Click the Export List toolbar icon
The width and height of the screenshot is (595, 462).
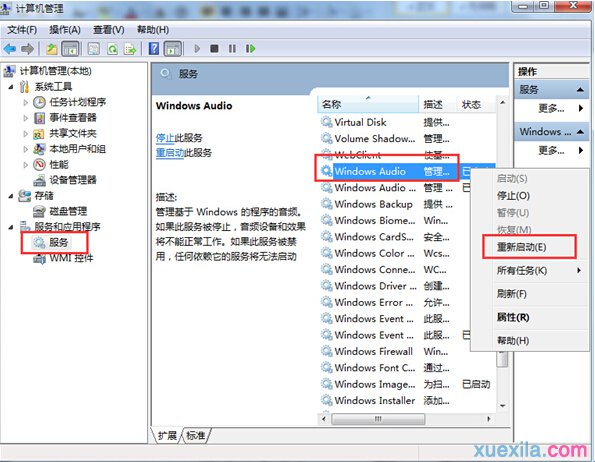pos(130,49)
